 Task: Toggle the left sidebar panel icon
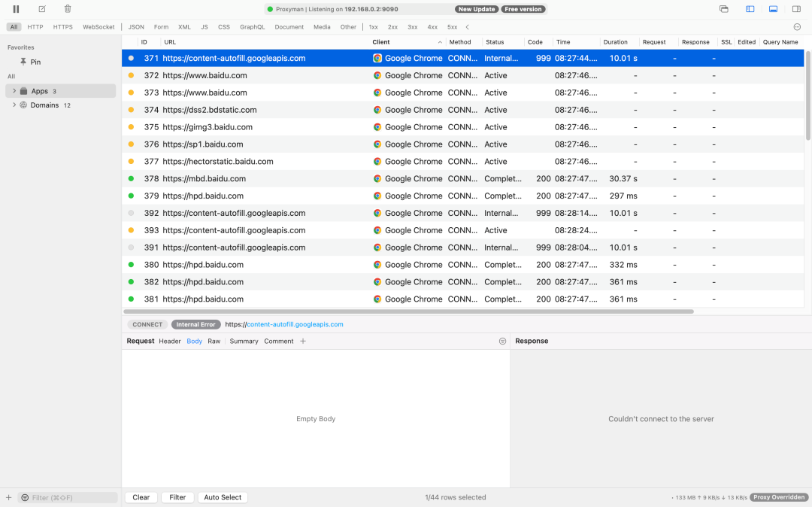point(750,9)
